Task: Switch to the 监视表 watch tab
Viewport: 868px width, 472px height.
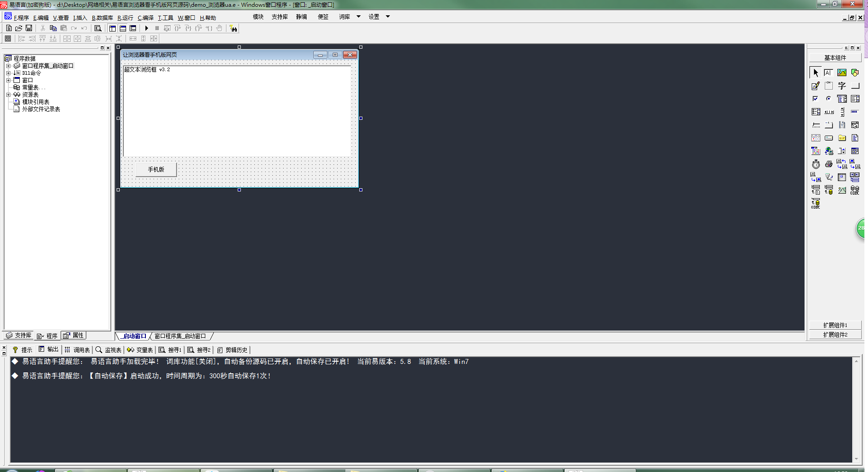Action: tap(108, 349)
